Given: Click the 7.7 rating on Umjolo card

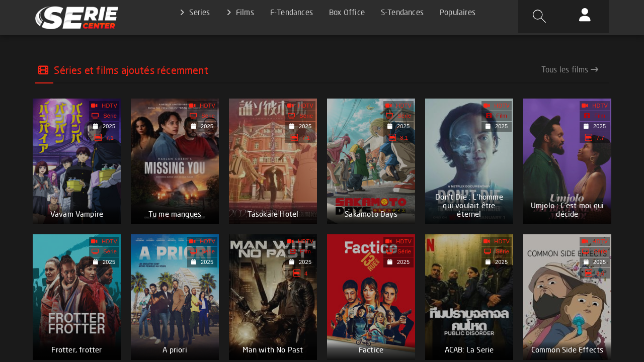Looking at the screenshot, I should 600,137.
